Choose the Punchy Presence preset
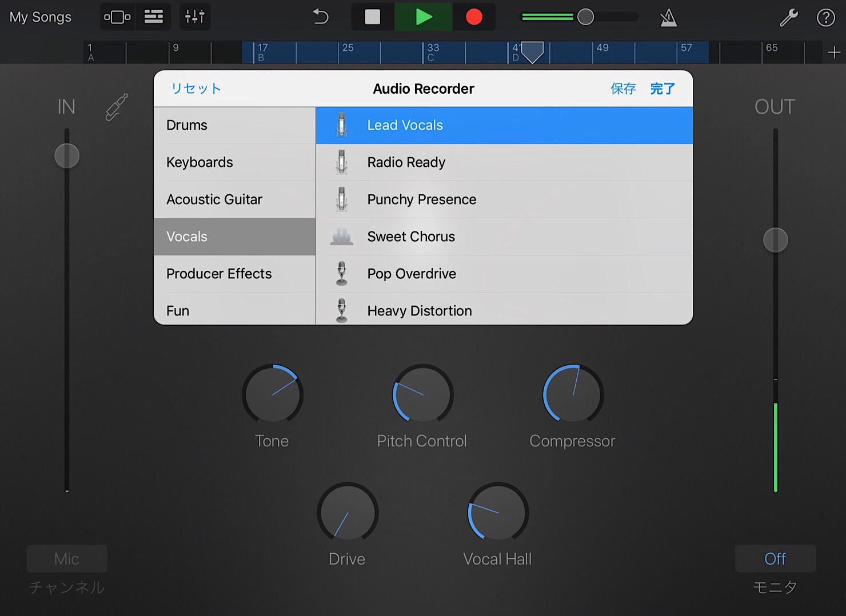Image resolution: width=846 pixels, height=616 pixels. pos(504,199)
